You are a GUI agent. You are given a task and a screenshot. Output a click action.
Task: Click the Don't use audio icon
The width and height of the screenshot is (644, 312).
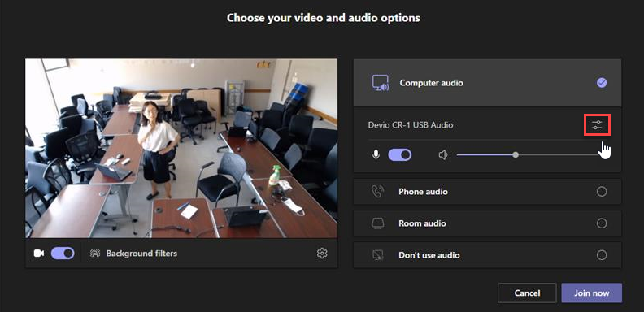pyautogui.click(x=377, y=255)
